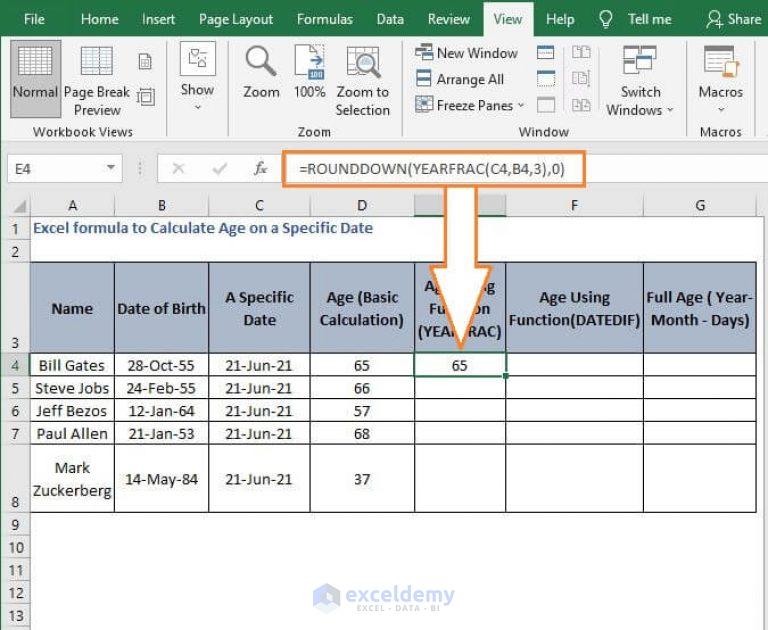Select column A header
The height and width of the screenshot is (630, 768).
point(72,206)
